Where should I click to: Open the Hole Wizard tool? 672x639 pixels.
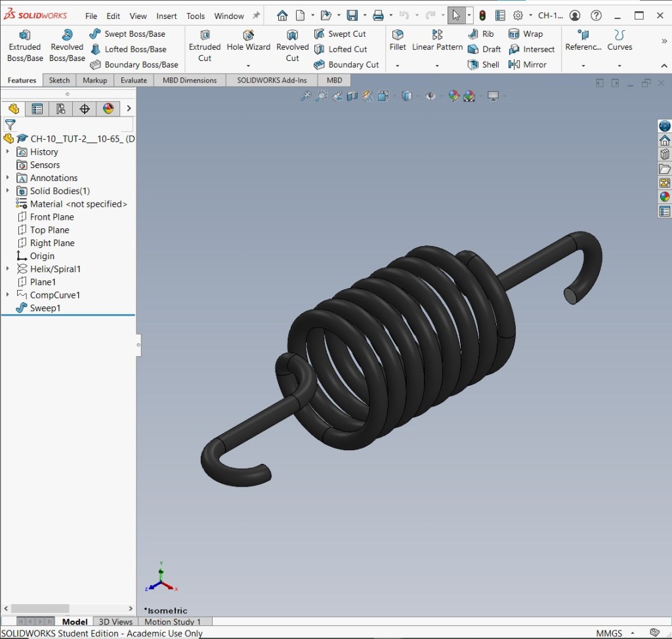point(248,41)
